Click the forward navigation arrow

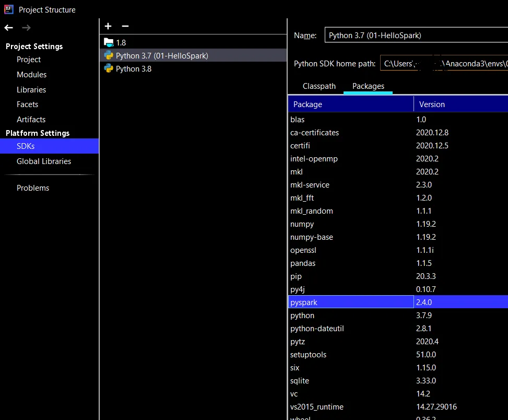pyautogui.click(x=26, y=28)
